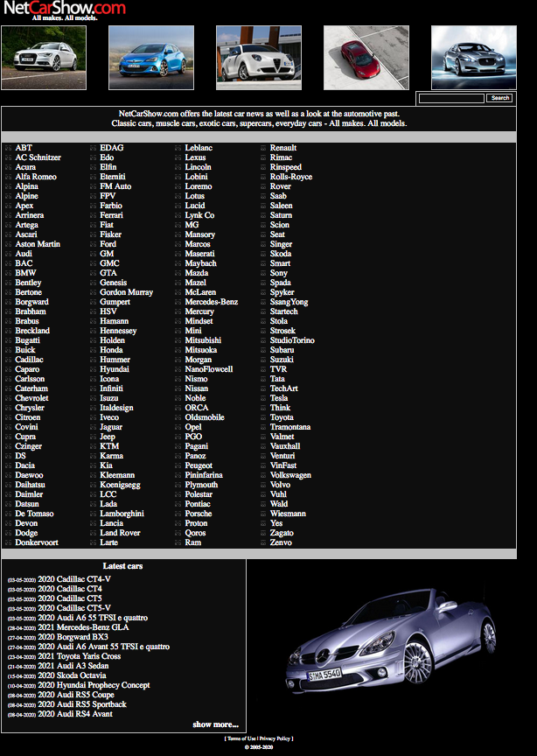
Task: Open the Bugatti make link
Action: point(27,340)
